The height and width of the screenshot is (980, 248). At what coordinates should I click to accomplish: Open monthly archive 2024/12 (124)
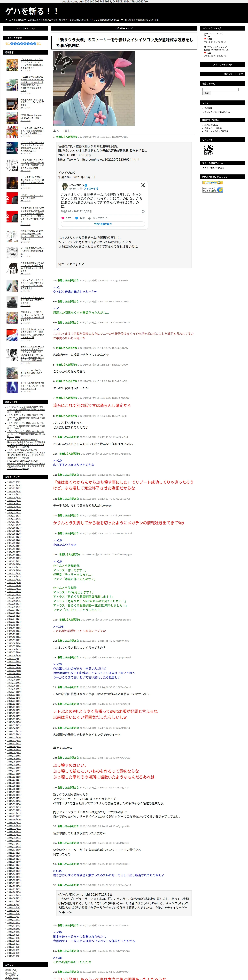14,522
